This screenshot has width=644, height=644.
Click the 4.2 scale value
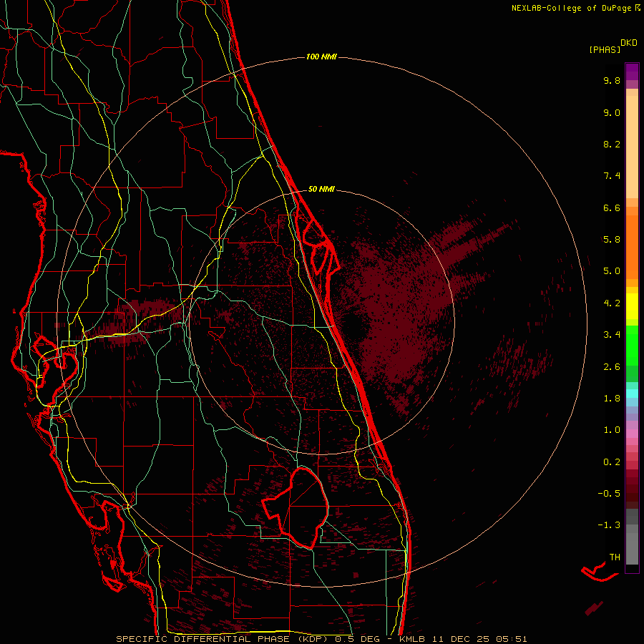click(612, 303)
